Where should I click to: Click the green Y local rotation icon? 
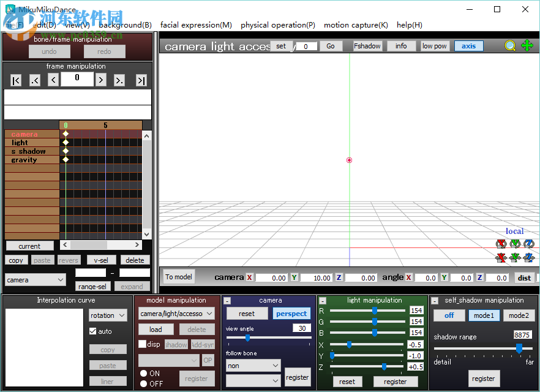point(515,244)
